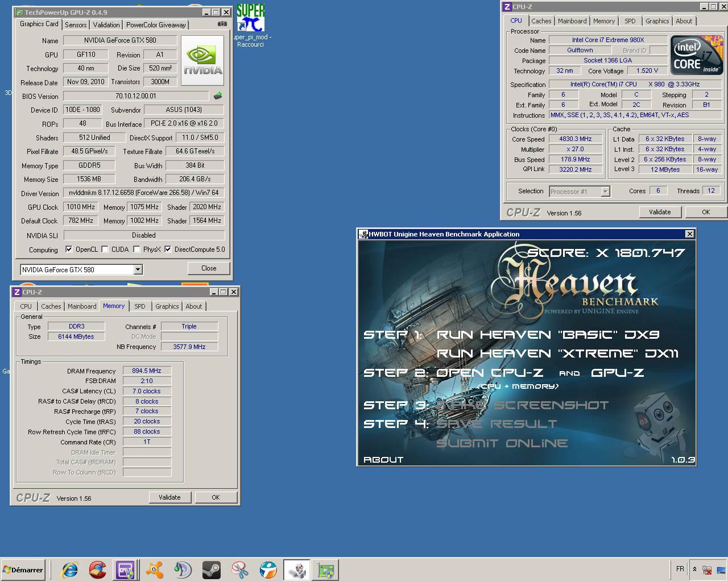Screen dimensions: 728x582
Task: Open avast from the taskbar
Action: click(x=154, y=569)
